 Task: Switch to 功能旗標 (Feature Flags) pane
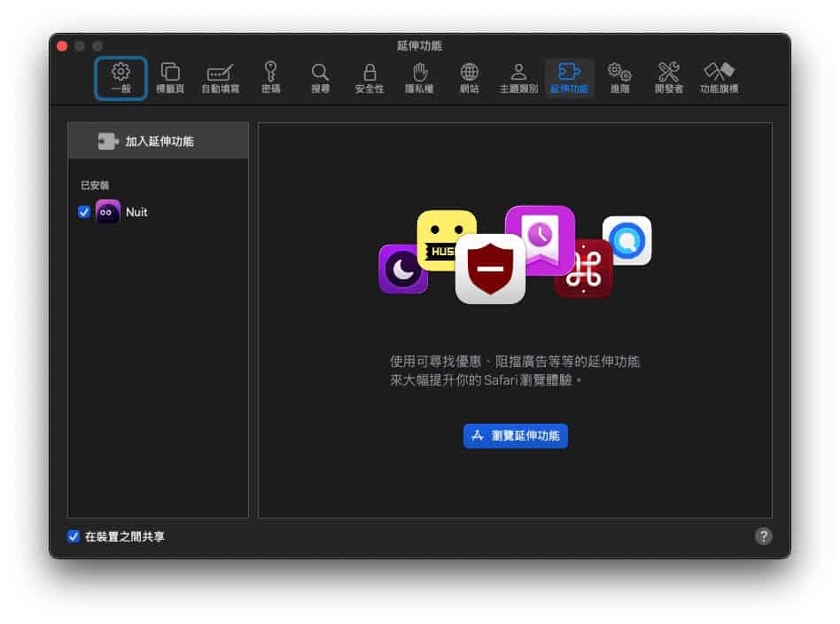tap(719, 78)
